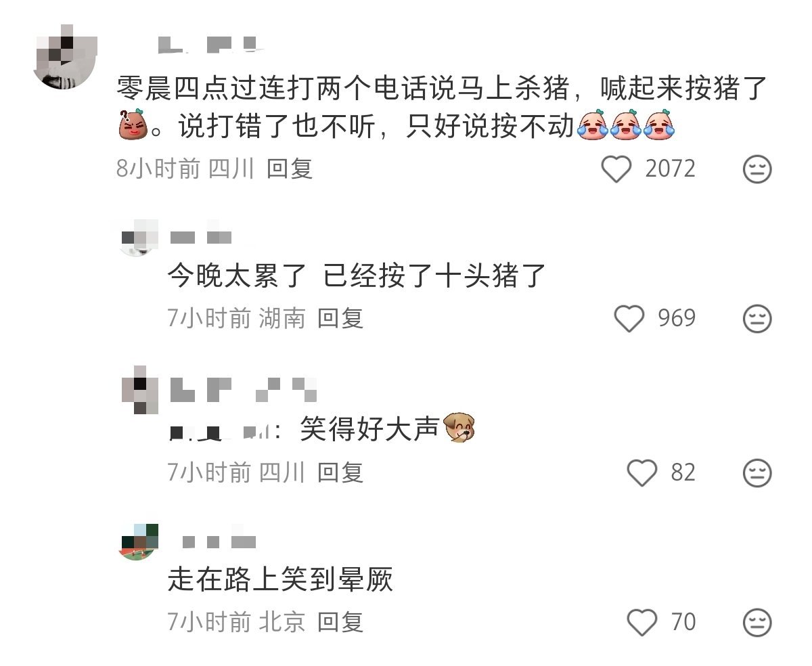Reply to the 8小时前 四川 comment
The width and height of the screenshot is (812, 666).
pyautogui.click(x=290, y=169)
